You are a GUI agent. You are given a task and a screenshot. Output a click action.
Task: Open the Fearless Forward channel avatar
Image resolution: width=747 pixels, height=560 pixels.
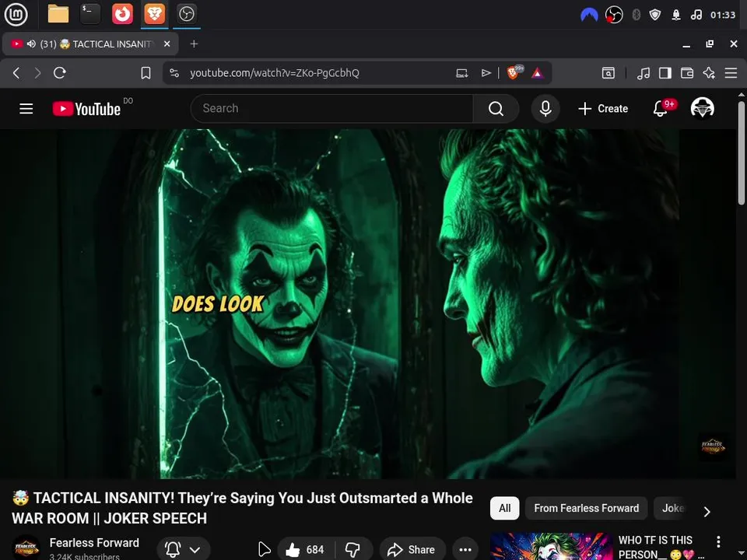[x=26, y=548]
